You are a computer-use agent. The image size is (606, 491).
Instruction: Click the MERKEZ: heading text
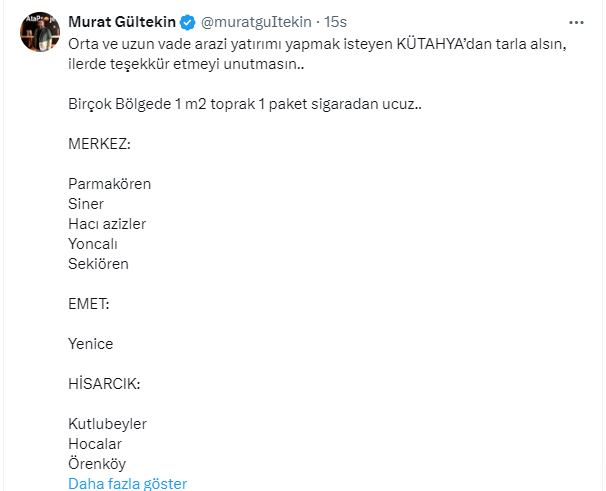click(99, 144)
